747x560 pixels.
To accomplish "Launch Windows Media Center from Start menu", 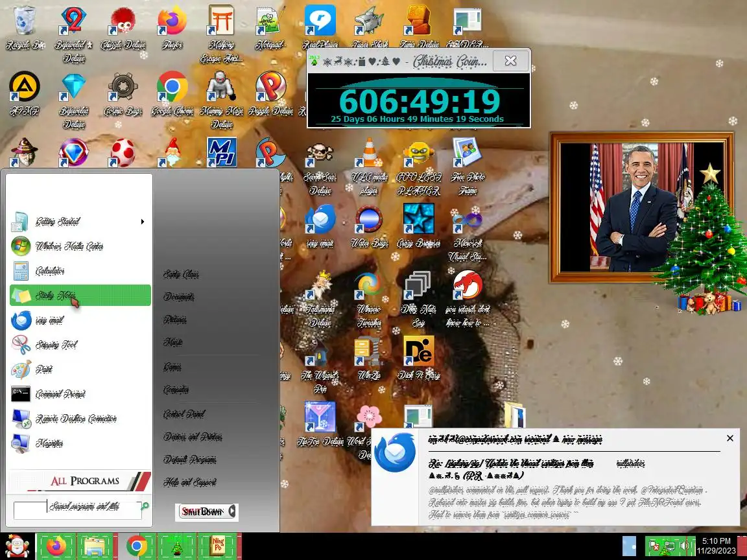I will 80,246.
